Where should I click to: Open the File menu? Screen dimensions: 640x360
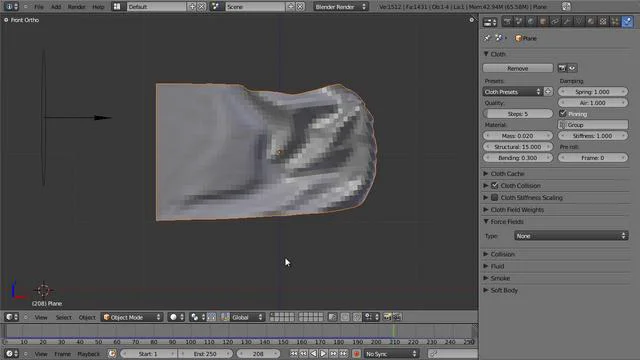[x=39, y=7]
